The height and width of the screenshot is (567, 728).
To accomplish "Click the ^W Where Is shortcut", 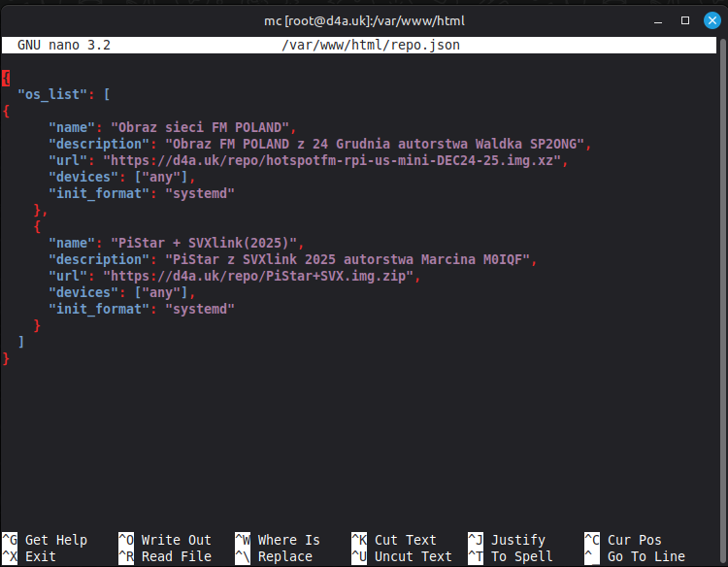I will point(278,540).
